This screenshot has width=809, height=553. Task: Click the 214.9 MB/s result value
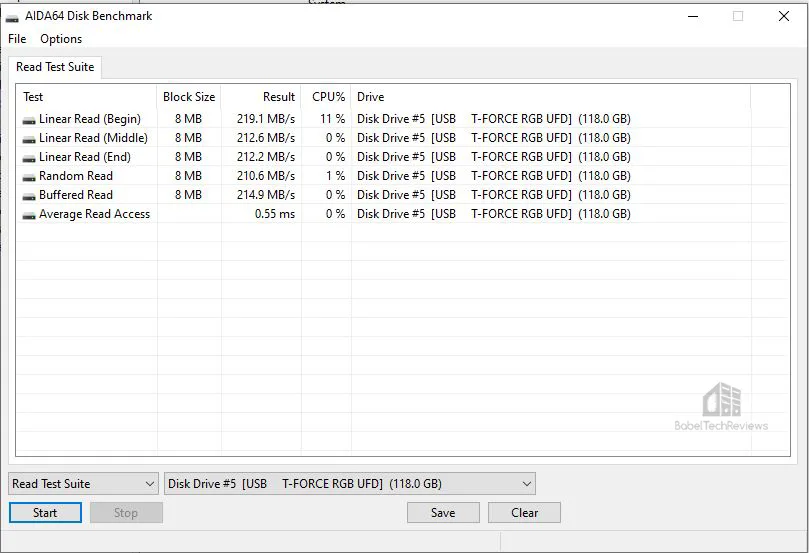(x=266, y=195)
